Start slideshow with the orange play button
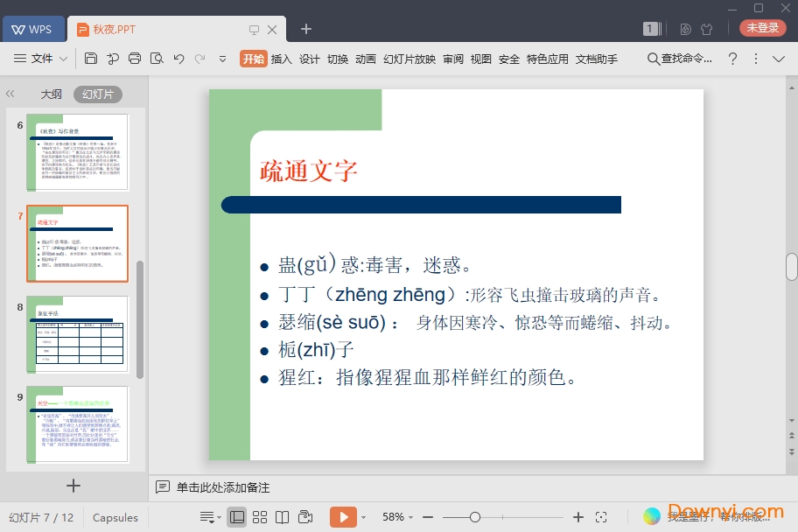The height and width of the screenshot is (532, 798). [343, 517]
